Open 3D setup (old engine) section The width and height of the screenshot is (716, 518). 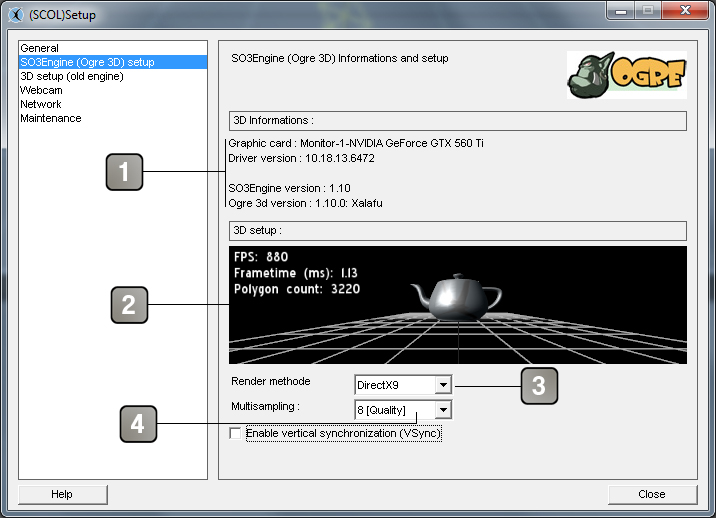pos(113,76)
